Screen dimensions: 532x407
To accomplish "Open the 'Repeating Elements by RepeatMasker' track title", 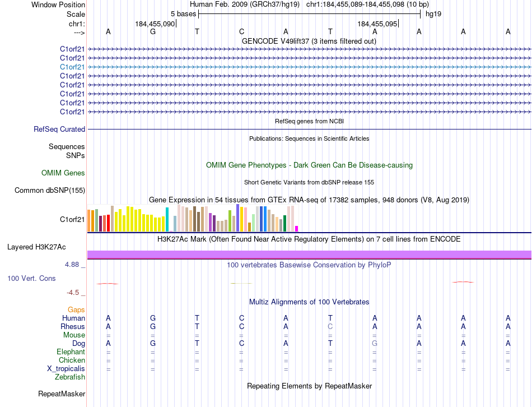I will tap(309, 386).
